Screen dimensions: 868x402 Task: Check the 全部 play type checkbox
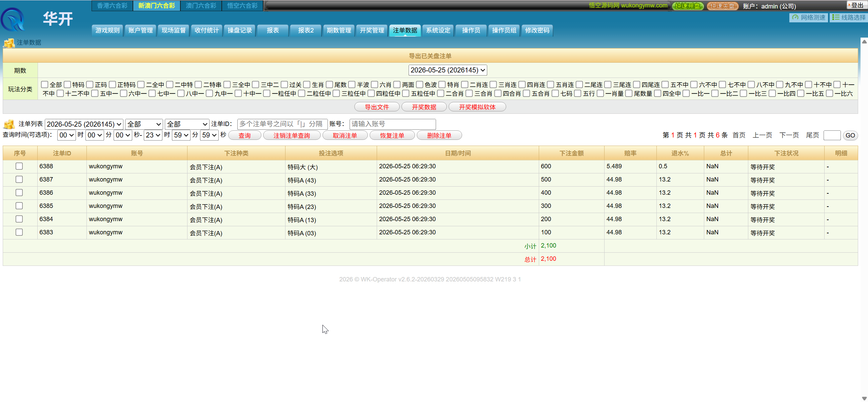pyautogui.click(x=44, y=84)
